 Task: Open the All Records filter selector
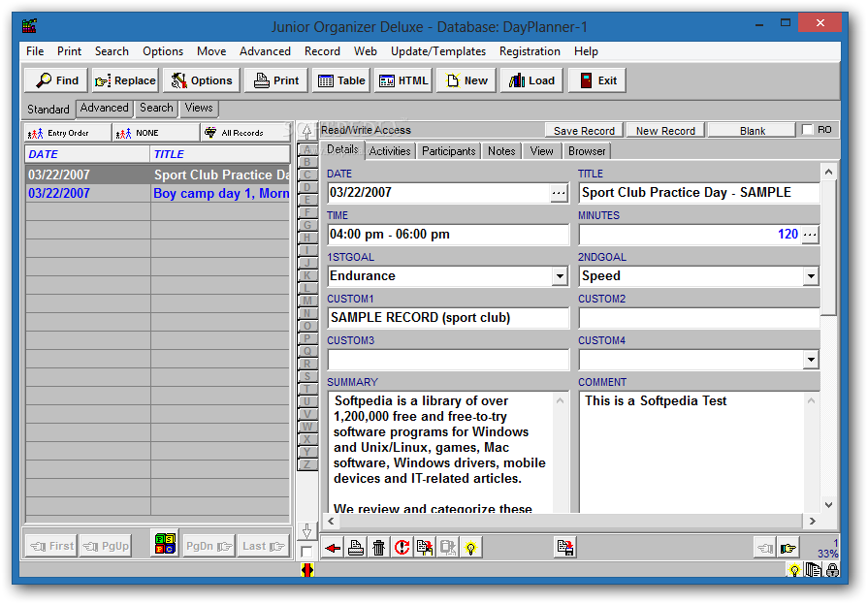pyautogui.click(x=244, y=133)
